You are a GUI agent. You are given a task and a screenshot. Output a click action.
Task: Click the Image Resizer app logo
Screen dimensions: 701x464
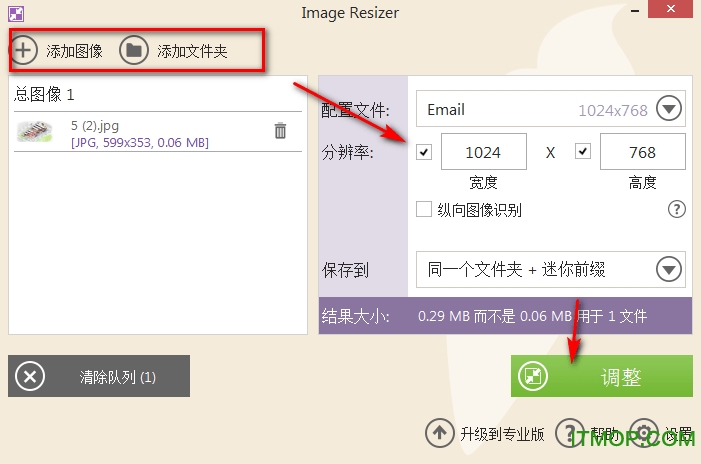click(x=16, y=13)
